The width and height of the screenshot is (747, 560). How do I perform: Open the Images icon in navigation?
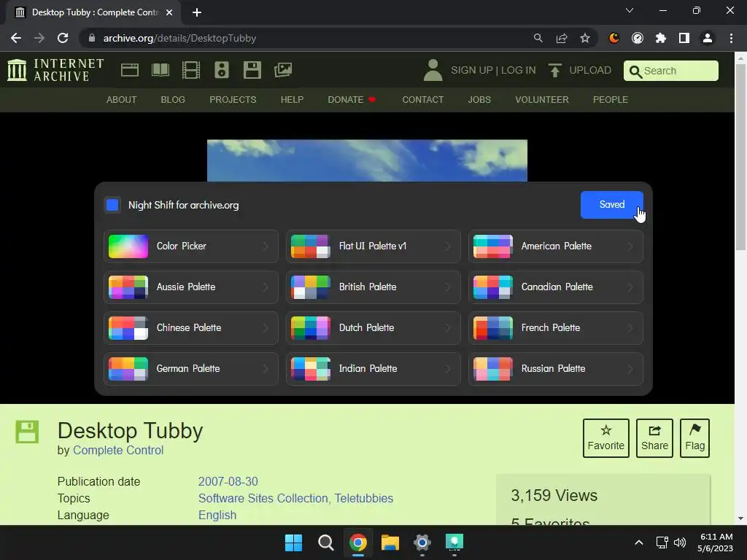tap(283, 70)
